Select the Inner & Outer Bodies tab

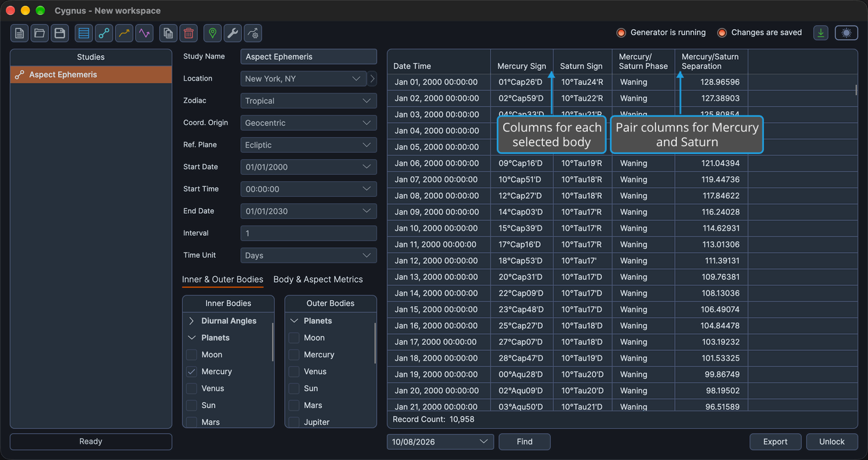(x=222, y=279)
